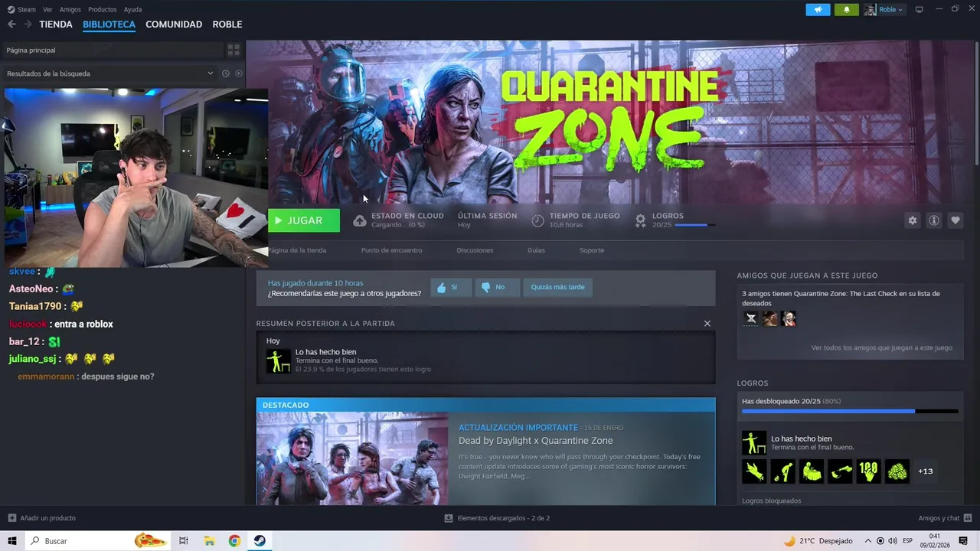This screenshot has height=551, width=980.
Task: Open the Productos menu
Action: point(103,9)
